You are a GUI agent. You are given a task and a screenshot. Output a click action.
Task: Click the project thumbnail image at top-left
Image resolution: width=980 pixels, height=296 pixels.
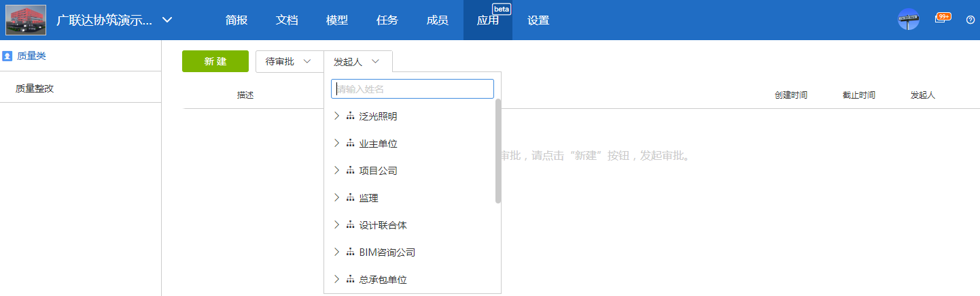[26, 20]
